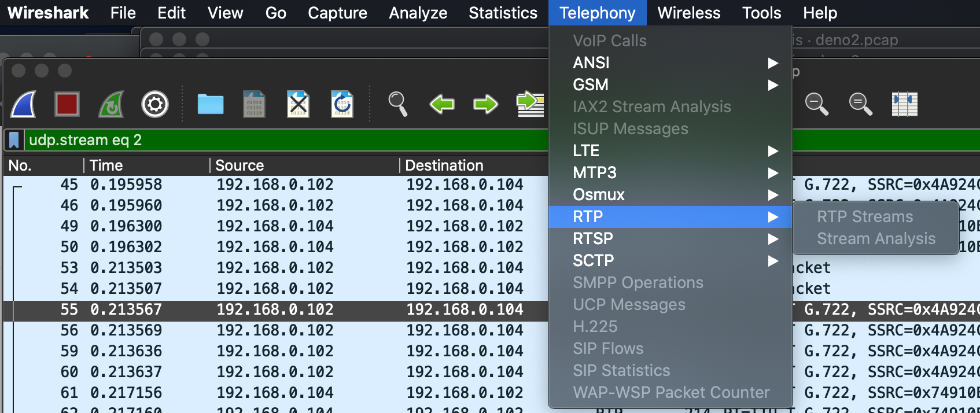Choose Stream Analysis in the RTP submenu
Image resolution: width=980 pixels, height=413 pixels.
(876, 238)
